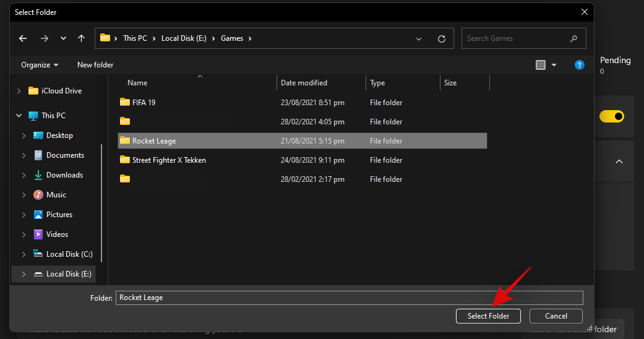Select the Street Fighter X Tekken folder
Screen dimensions: 644x339
click(x=168, y=160)
